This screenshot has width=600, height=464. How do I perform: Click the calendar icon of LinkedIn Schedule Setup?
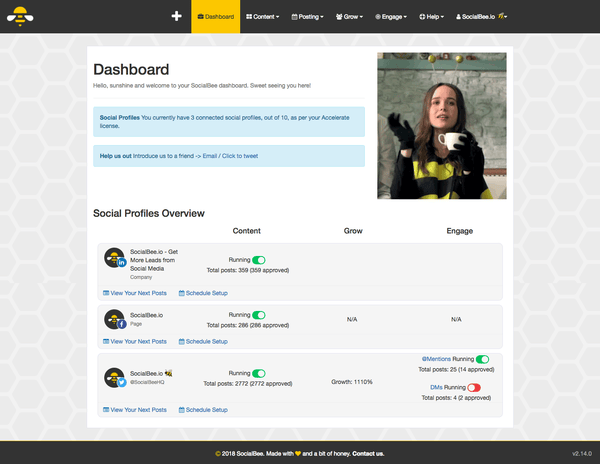click(181, 293)
